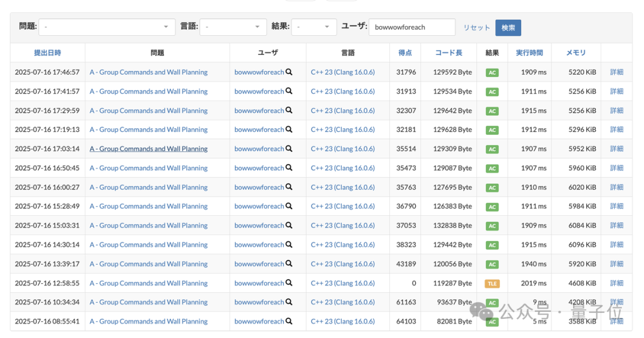
Task: Open the 問題 problem filter dropdown
Action: tap(107, 27)
